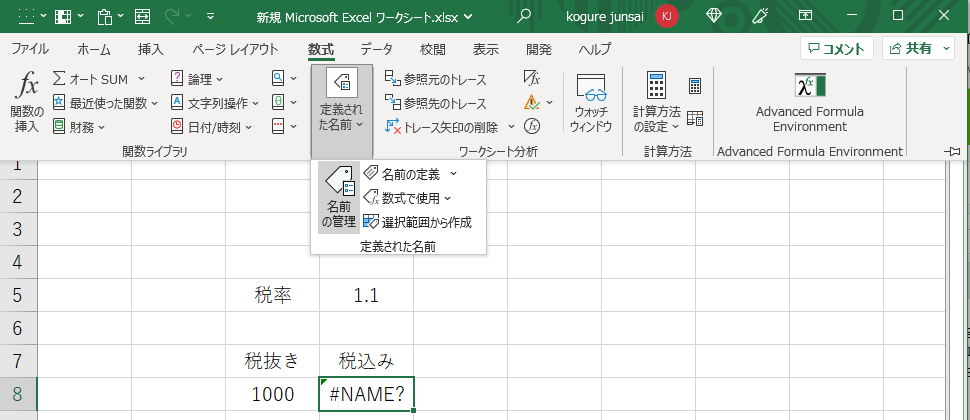Click 名前の定義 (Define Name)

pos(404,174)
